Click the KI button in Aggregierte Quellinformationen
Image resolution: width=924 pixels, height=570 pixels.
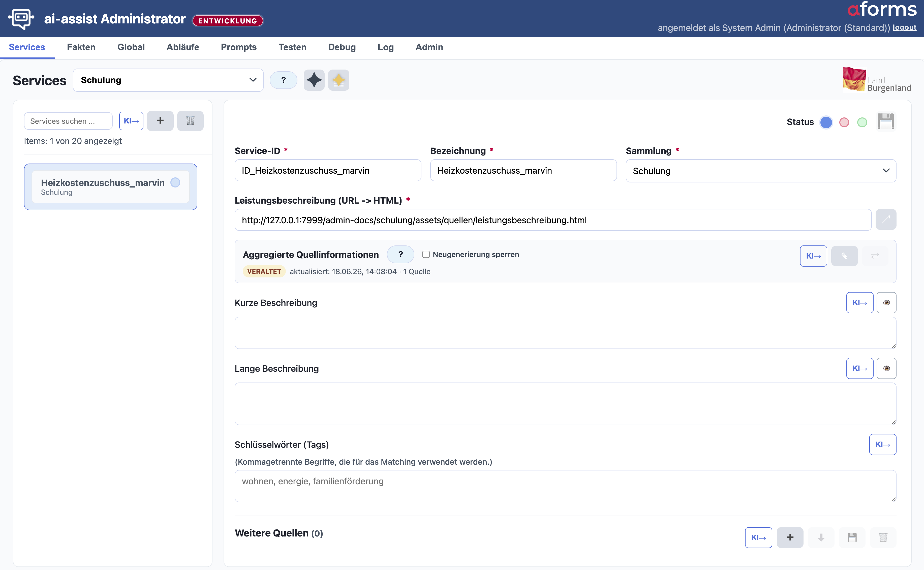(x=814, y=256)
